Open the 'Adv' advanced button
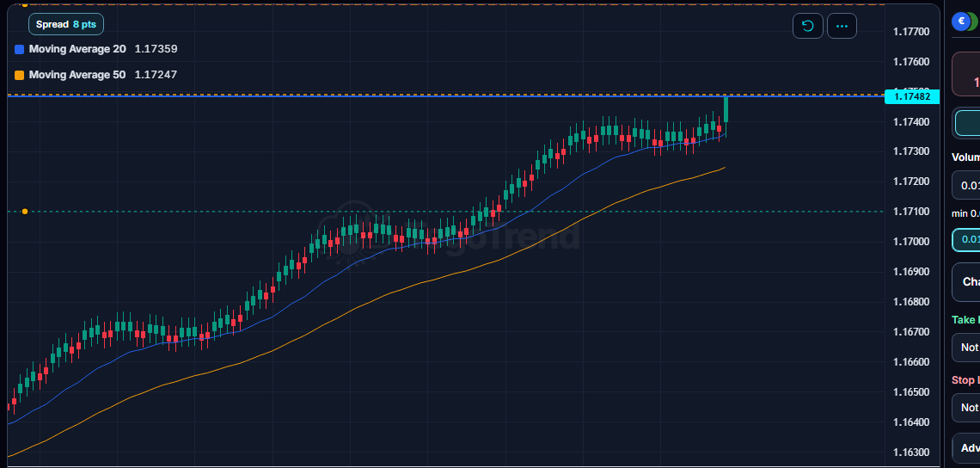 (966, 448)
